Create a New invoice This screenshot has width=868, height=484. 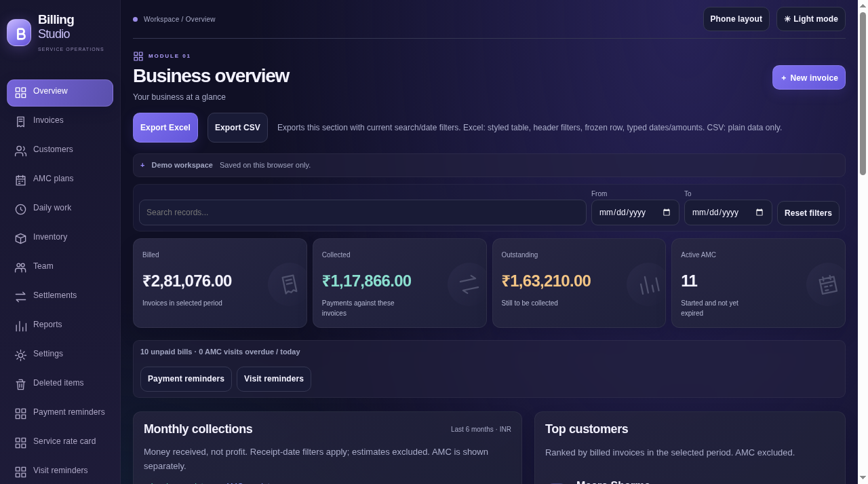809,77
